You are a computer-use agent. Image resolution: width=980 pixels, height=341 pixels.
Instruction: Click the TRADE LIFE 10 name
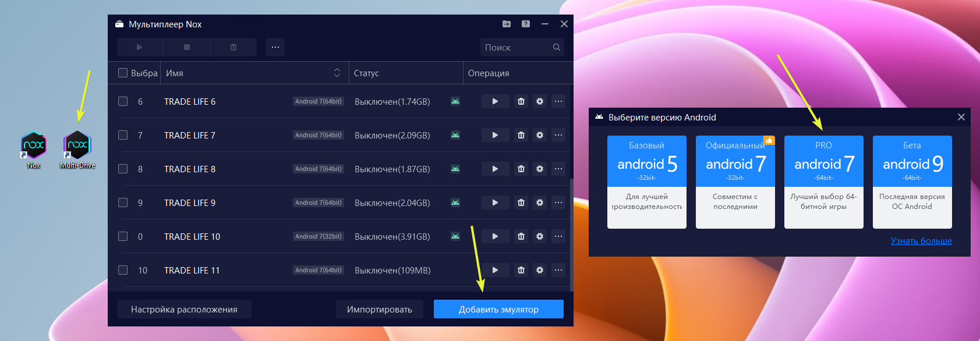point(192,236)
